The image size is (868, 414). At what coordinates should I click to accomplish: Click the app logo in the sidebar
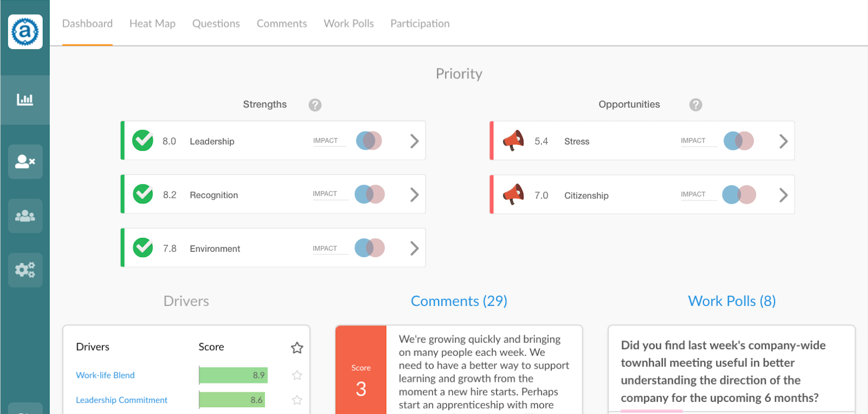pos(25,32)
